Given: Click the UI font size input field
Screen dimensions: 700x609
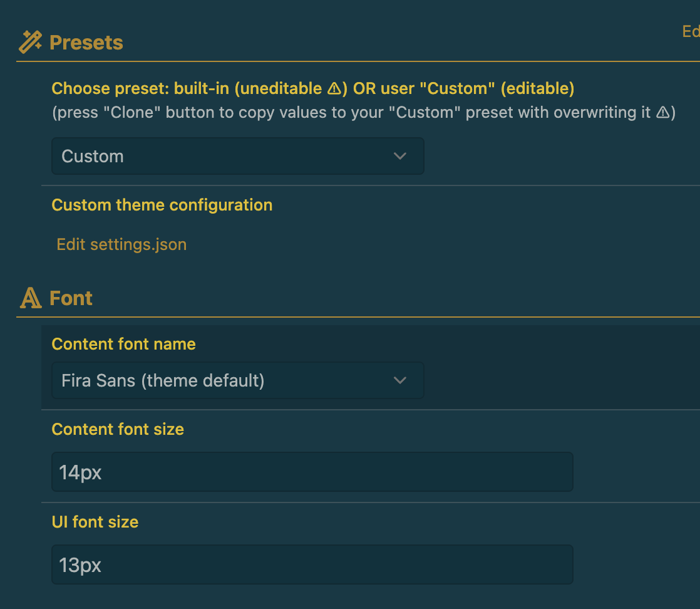Looking at the screenshot, I should click(312, 565).
